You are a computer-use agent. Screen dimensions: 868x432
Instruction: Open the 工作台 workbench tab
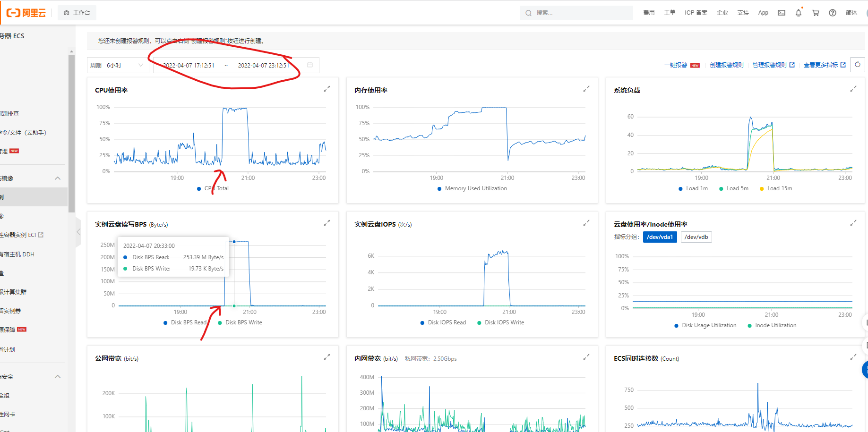click(77, 13)
